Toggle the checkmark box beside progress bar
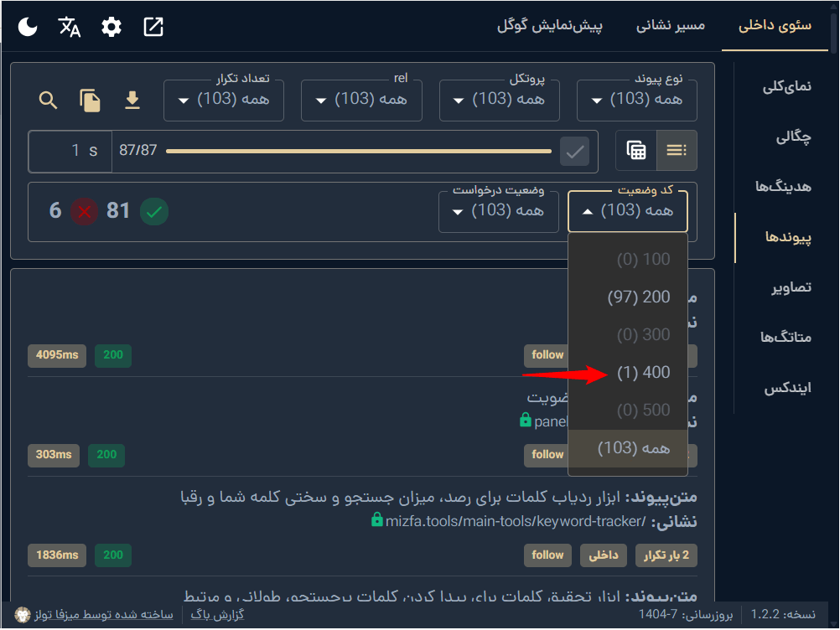 click(x=574, y=152)
